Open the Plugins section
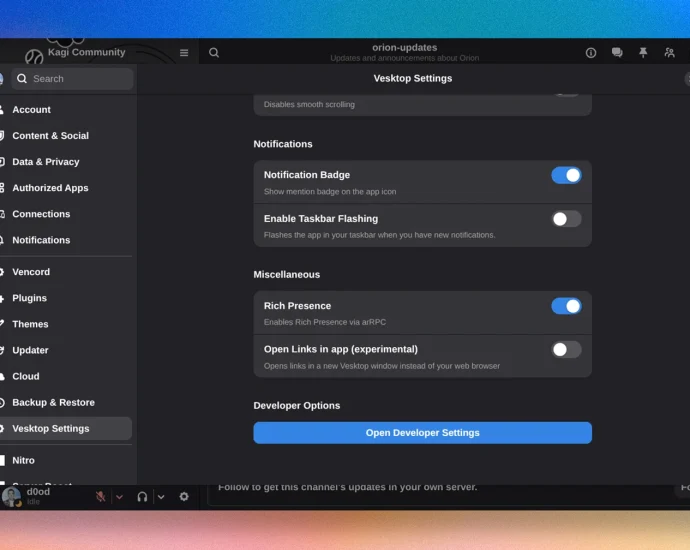Screen dimensions: 690x550 66,298
